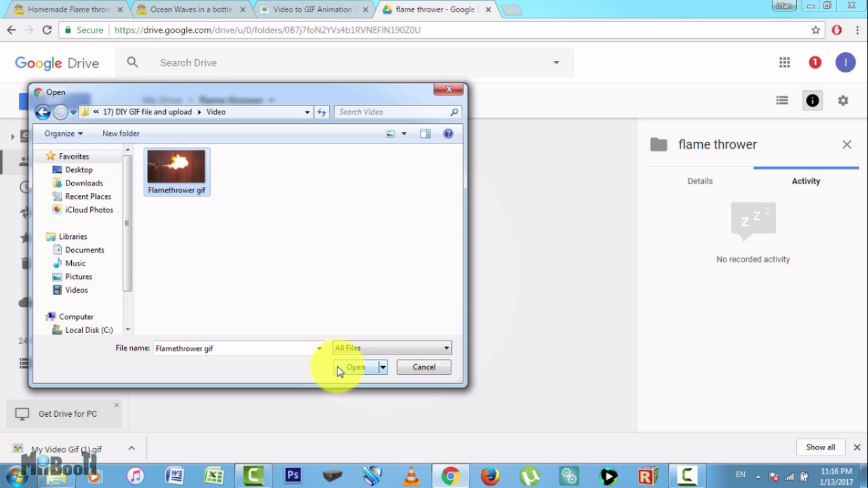Click the Video segment in the address path
This screenshot has width=868, height=488.
tap(216, 112)
